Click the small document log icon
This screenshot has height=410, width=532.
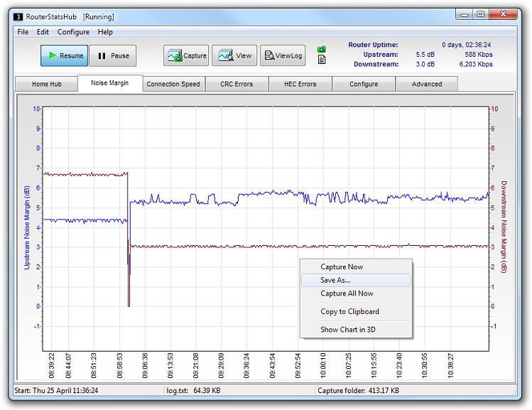click(x=322, y=60)
